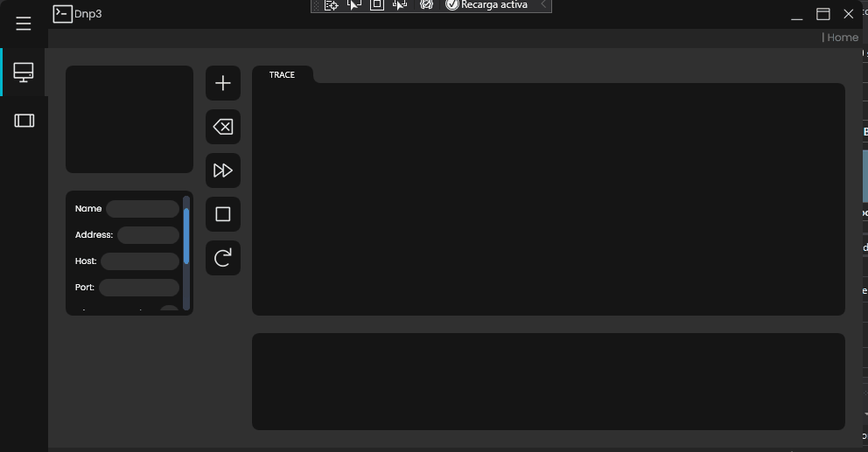Toggle display layout adorners debug icon
Screen dimensions: 868x452
click(377, 5)
